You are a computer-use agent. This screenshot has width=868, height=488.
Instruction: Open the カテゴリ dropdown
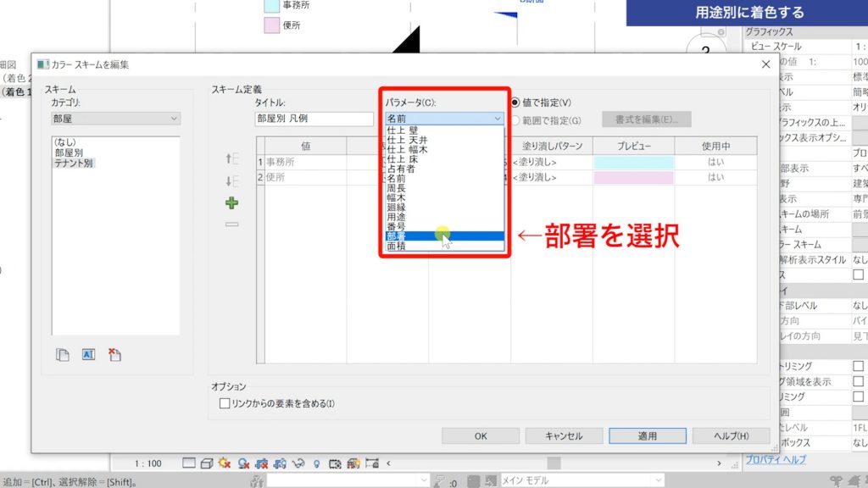click(x=115, y=116)
